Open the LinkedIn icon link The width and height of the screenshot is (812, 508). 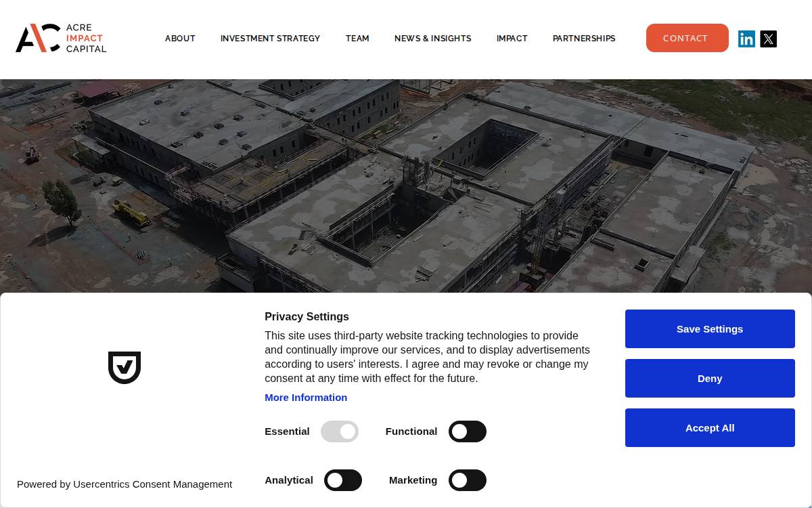[746, 39]
